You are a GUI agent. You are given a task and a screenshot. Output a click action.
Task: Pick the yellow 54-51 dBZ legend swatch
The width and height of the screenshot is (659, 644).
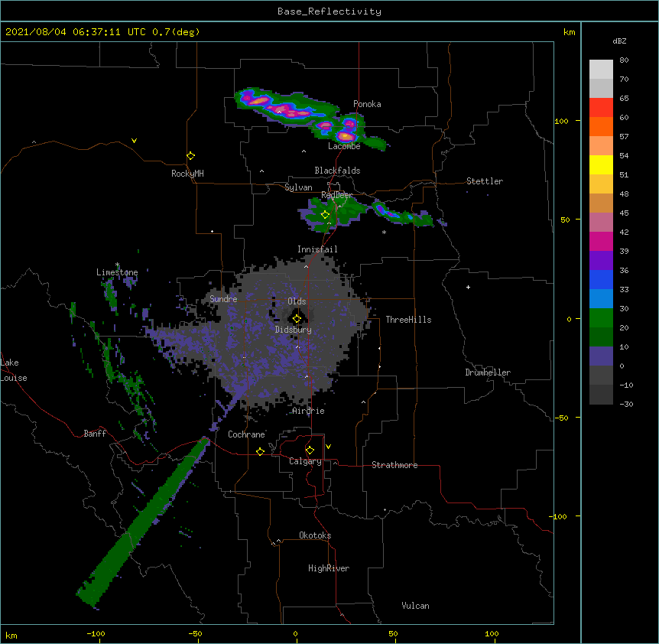601,164
